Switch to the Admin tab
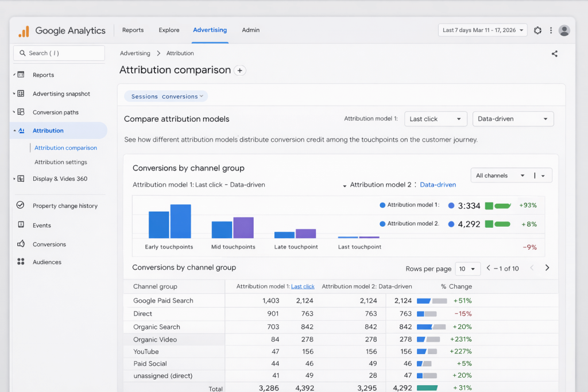The width and height of the screenshot is (588, 392). [250, 30]
